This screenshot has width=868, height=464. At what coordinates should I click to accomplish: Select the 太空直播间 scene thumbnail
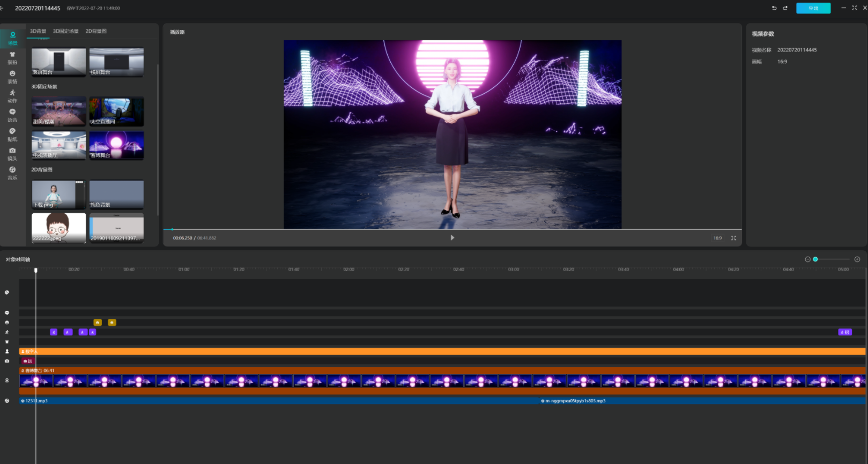(x=116, y=111)
